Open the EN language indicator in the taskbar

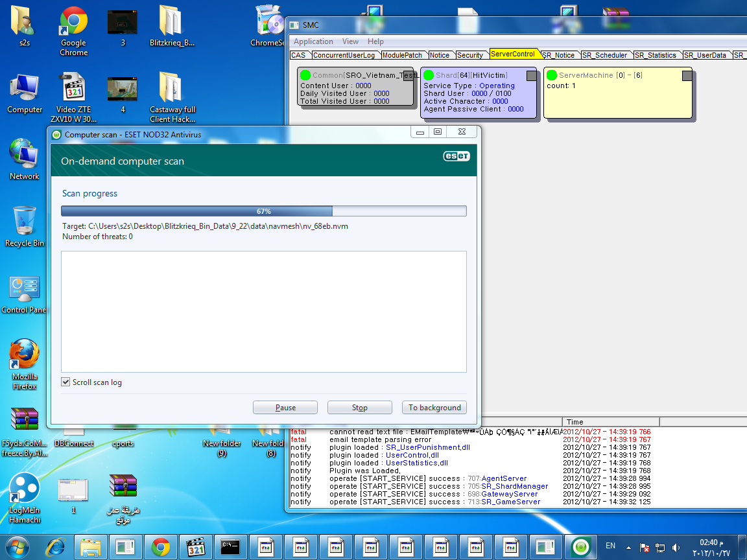pos(610,546)
